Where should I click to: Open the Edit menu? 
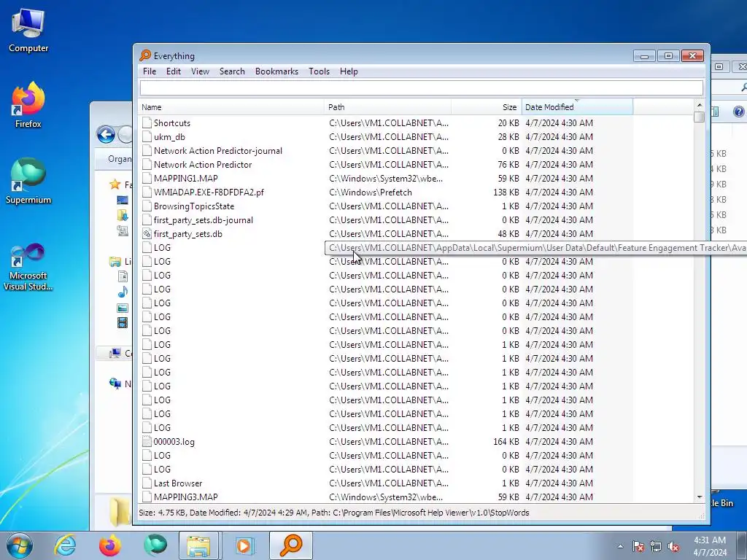click(174, 71)
